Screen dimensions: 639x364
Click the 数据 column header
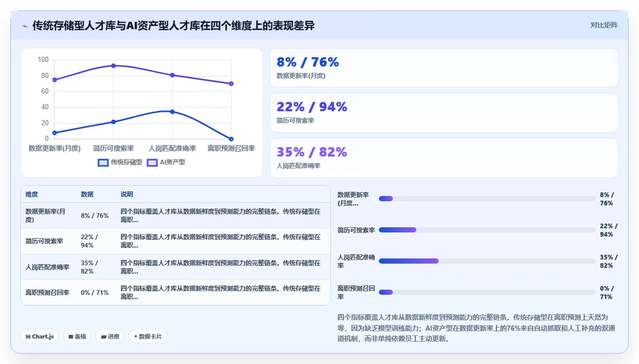click(87, 194)
